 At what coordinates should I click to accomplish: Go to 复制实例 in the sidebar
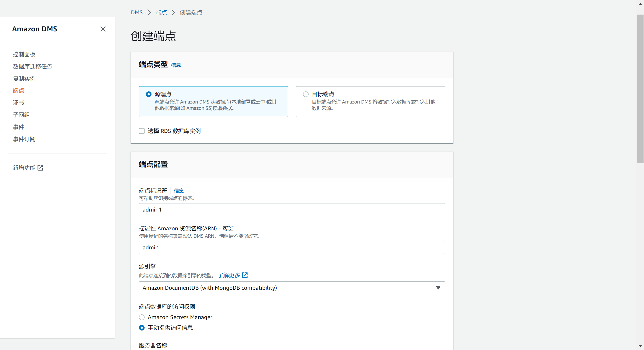(24, 79)
